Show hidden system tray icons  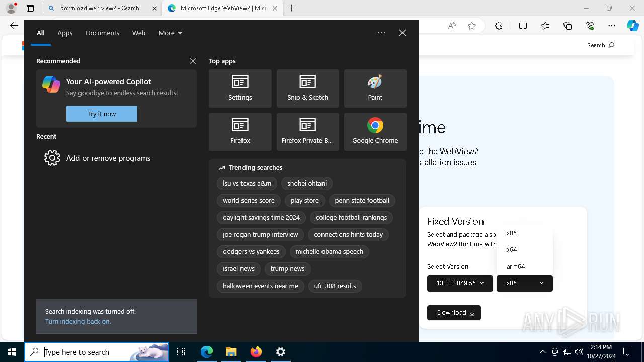tap(542, 352)
